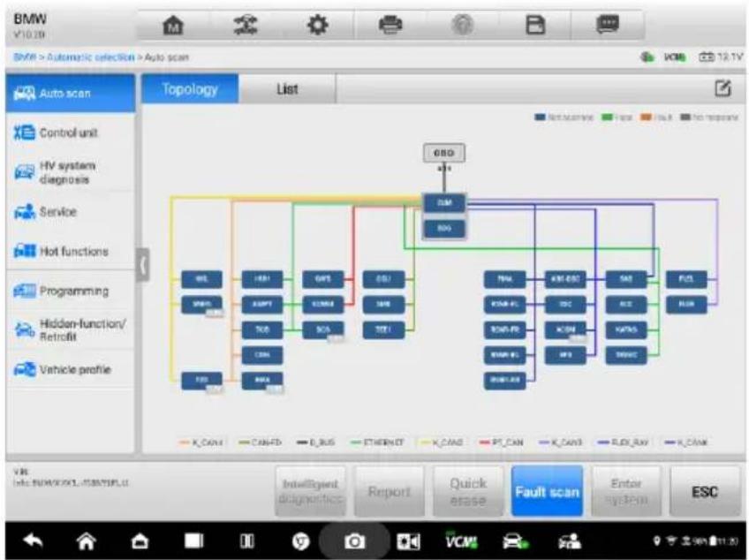Click the greyed-out help icon in toolbar
Screen dimensions: 749x560
pyautogui.click(x=462, y=25)
